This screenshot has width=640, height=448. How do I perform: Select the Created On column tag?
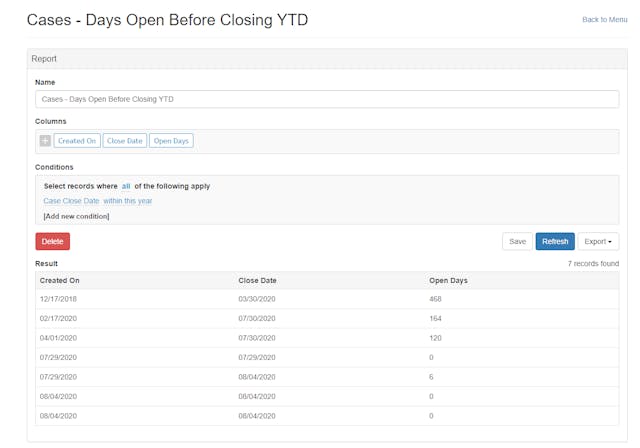(77, 141)
